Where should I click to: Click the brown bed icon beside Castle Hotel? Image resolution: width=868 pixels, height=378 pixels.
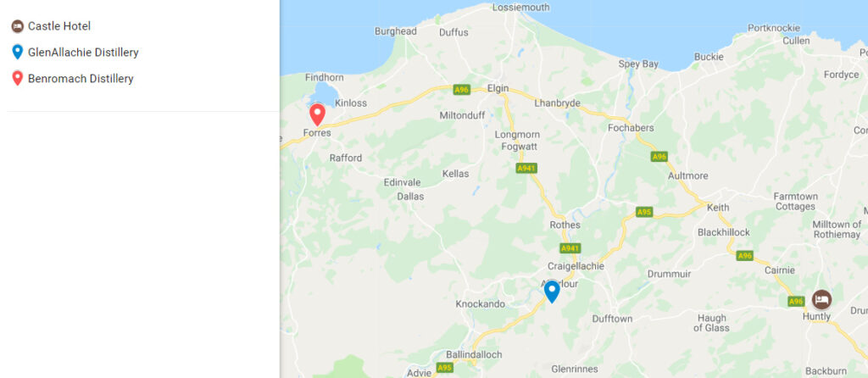pos(18,26)
